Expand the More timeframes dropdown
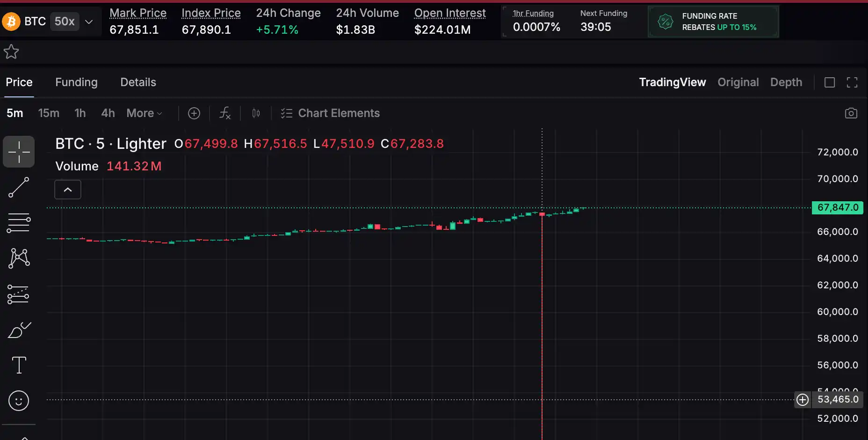 point(144,113)
